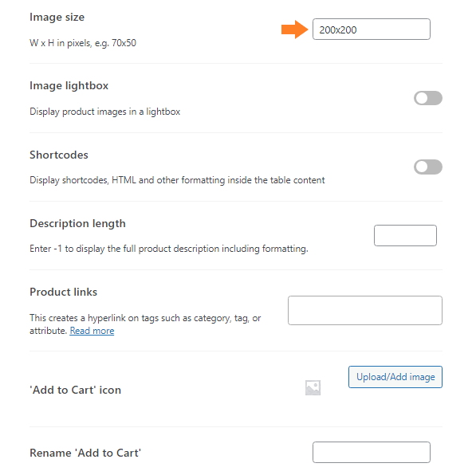This screenshot has height=475, width=476.
Task: Click the Product links heading
Action: click(x=64, y=292)
